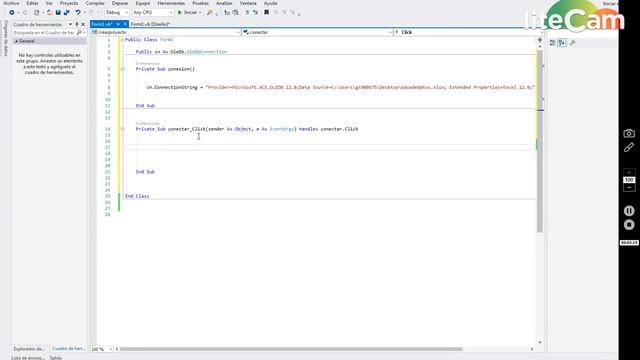The image size is (640, 360).
Task: Click the navigate backward toolbar icon
Action: 12,13
